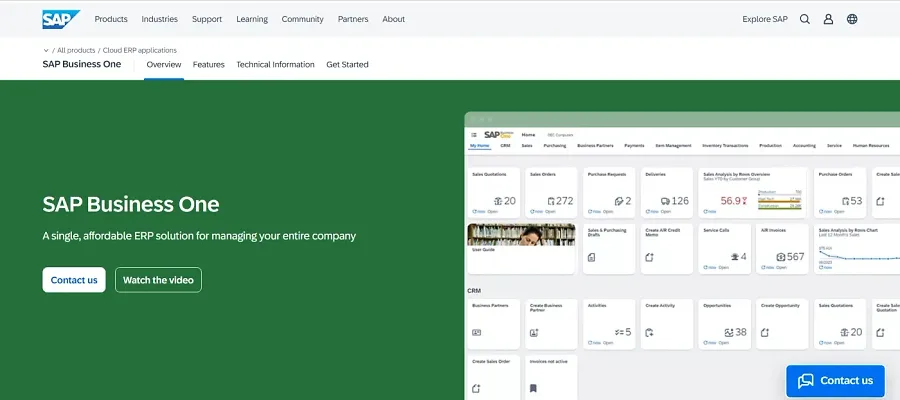Select Inventory Transactions tab in dashboard
The image size is (900, 400).
point(726,146)
